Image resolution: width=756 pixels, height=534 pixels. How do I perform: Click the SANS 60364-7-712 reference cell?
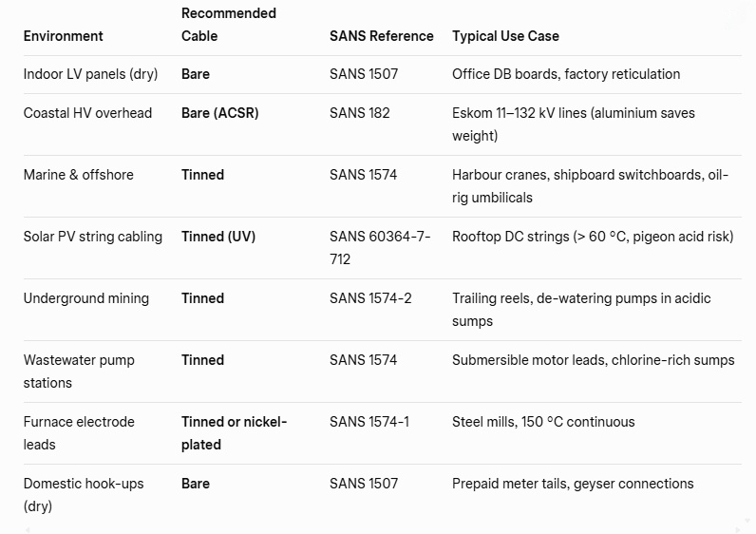(380, 248)
